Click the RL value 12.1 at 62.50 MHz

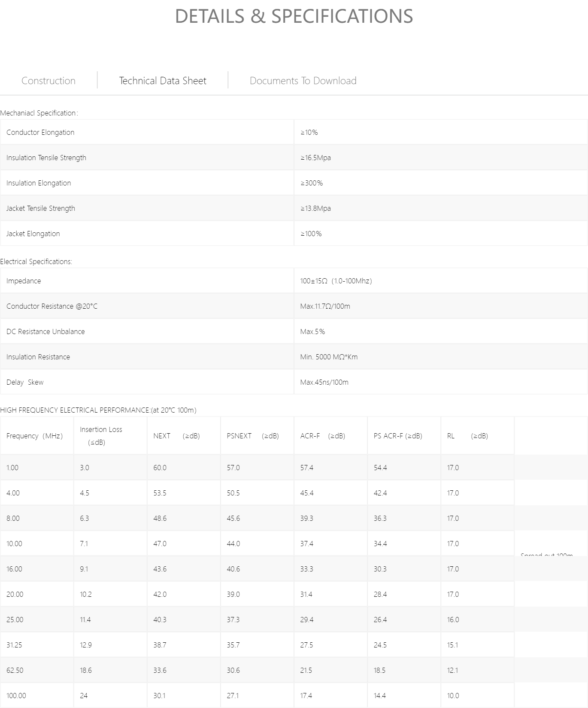tap(452, 670)
